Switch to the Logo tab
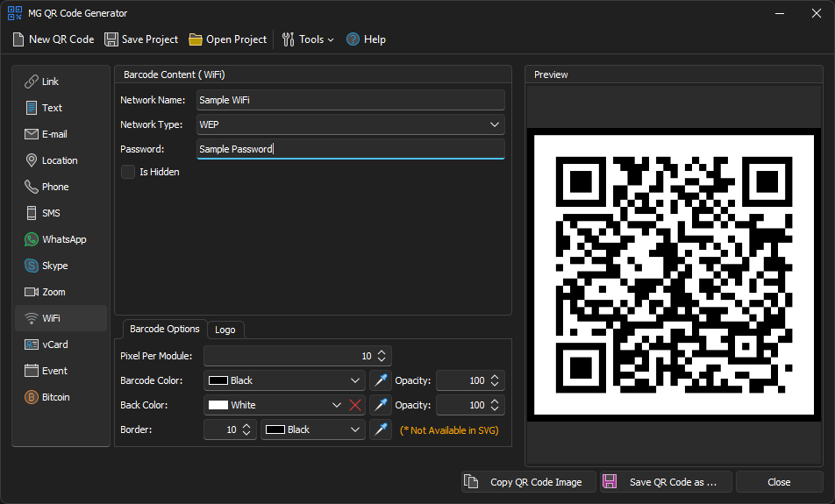This screenshot has height=504, width=835. pos(225,330)
